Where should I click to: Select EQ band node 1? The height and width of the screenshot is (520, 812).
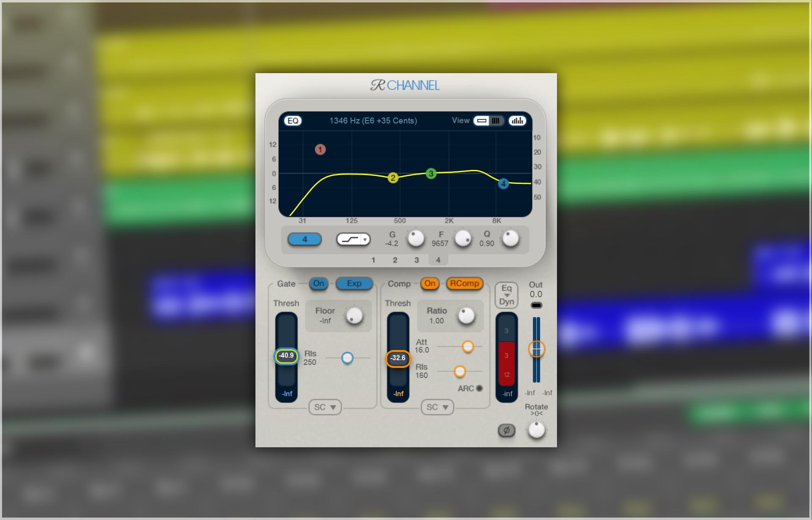point(320,149)
